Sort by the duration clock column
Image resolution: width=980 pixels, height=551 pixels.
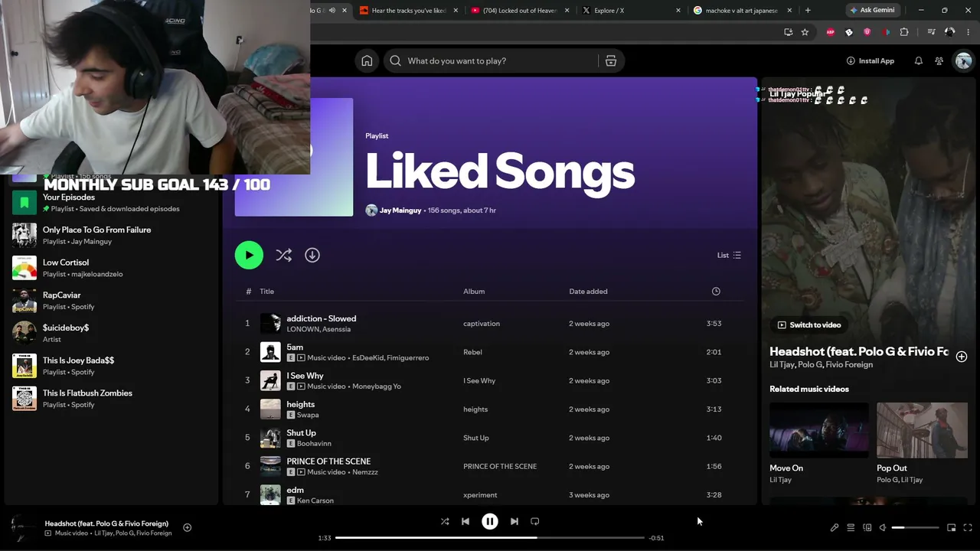click(x=716, y=292)
